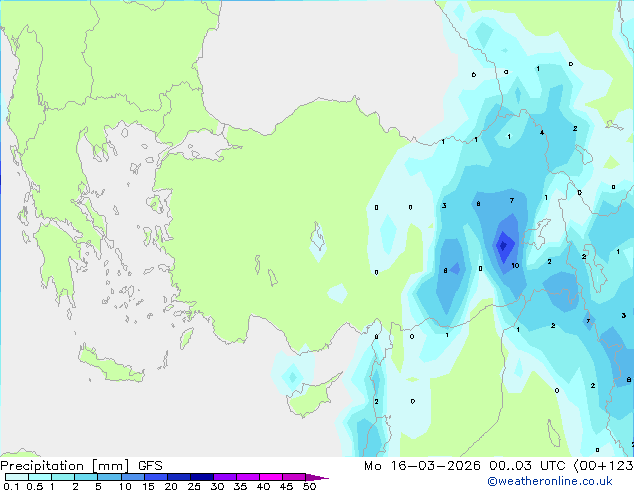The width and height of the screenshot is (634, 490).
Task: Select the 1–2 mm legend swatch
Action: point(63,477)
